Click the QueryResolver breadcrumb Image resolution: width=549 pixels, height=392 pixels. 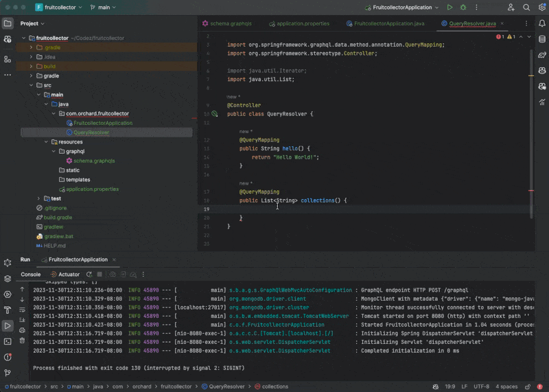coord(224,387)
